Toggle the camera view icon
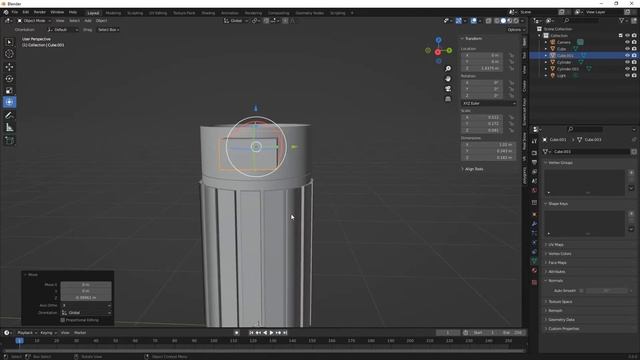The height and width of the screenshot is (360, 640). click(x=448, y=89)
